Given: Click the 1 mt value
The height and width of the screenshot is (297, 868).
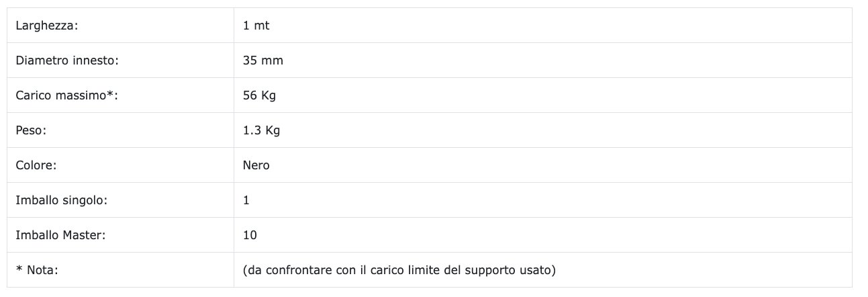Looking at the screenshot, I should pos(256,26).
